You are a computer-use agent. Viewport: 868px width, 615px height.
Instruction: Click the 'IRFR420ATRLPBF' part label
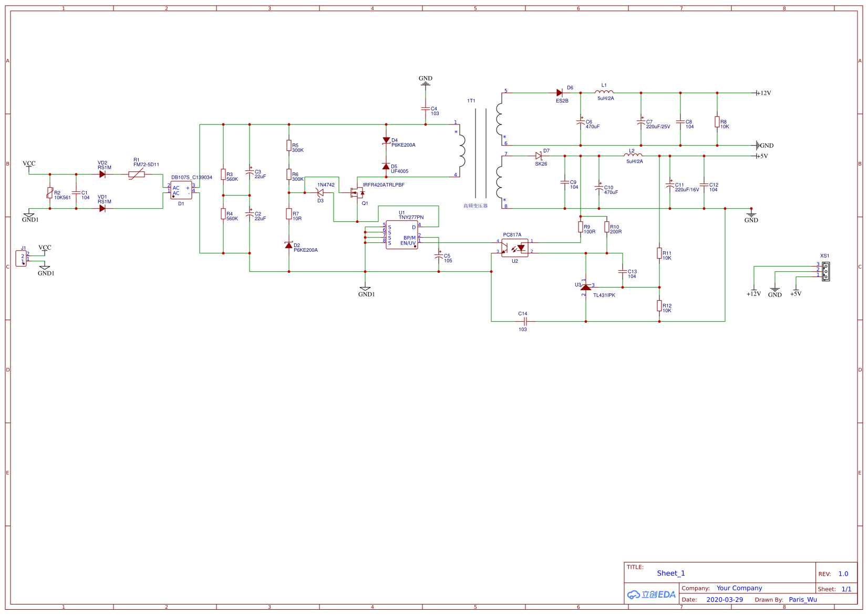point(384,185)
